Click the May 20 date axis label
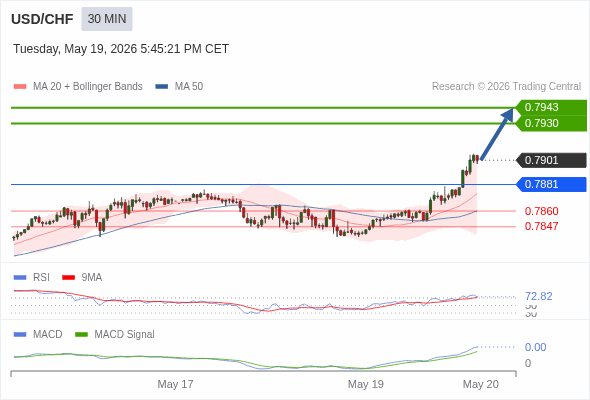The image size is (590, 400). point(481,384)
